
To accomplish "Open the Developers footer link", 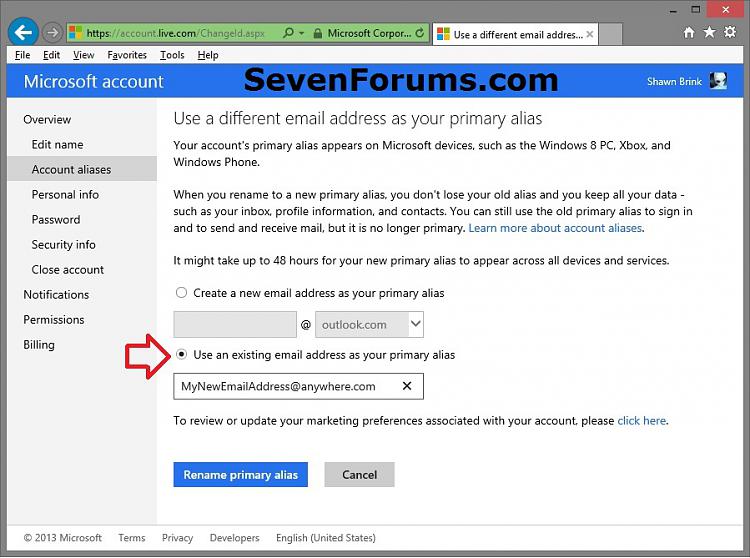I will pos(234,538).
